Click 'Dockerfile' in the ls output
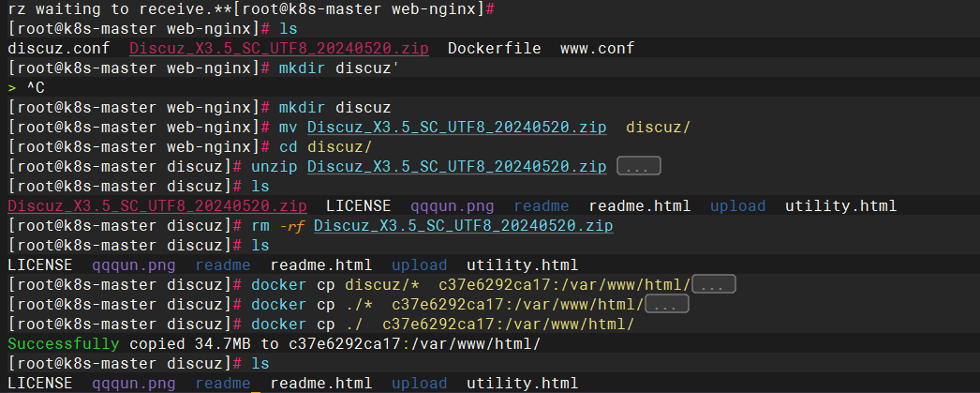 (x=495, y=48)
